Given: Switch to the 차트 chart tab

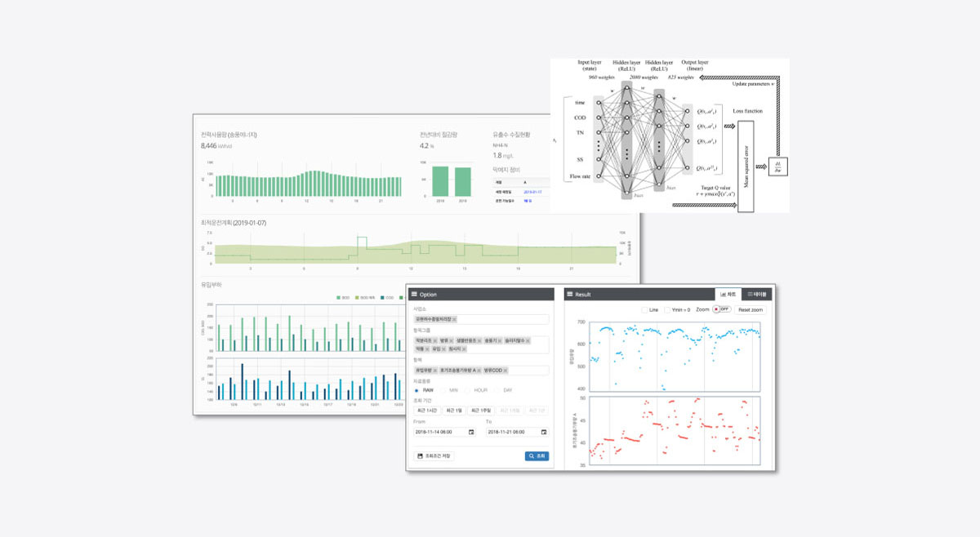Looking at the screenshot, I should tap(728, 294).
